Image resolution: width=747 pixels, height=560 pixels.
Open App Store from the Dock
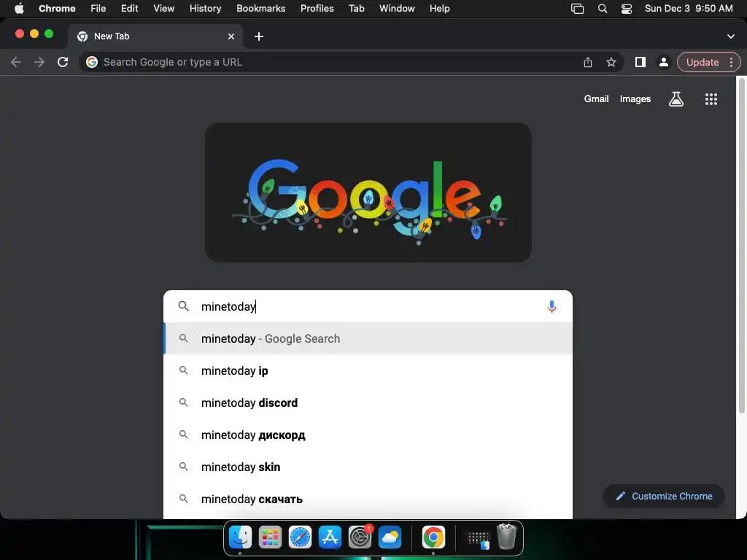(x=330, y=537)
